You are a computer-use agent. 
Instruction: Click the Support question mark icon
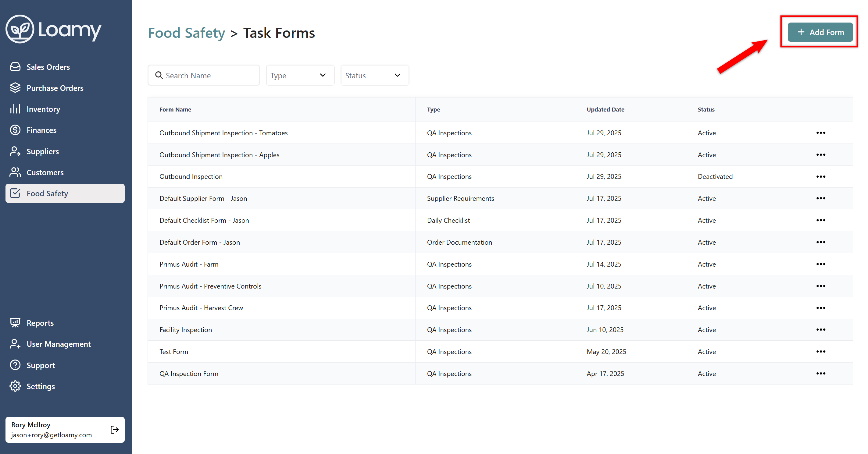pos(15,365)
